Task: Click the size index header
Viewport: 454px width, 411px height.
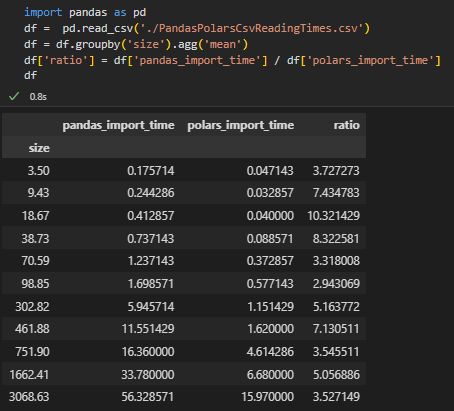Action: [x=39, y=148]
